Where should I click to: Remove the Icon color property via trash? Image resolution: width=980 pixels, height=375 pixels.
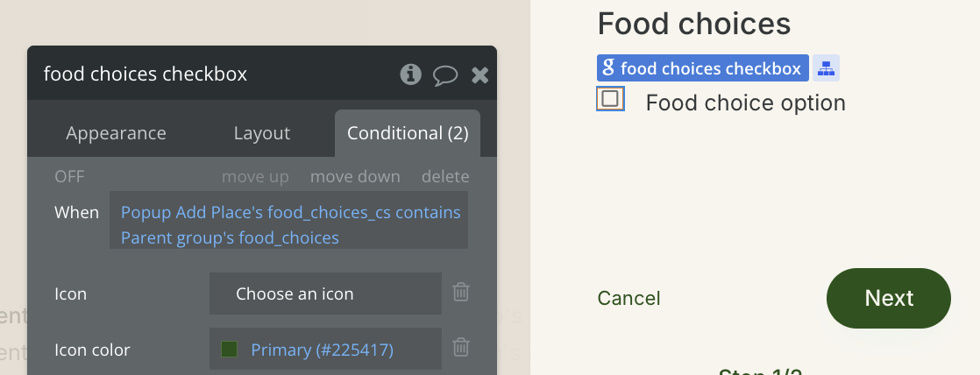coord(460,347)
